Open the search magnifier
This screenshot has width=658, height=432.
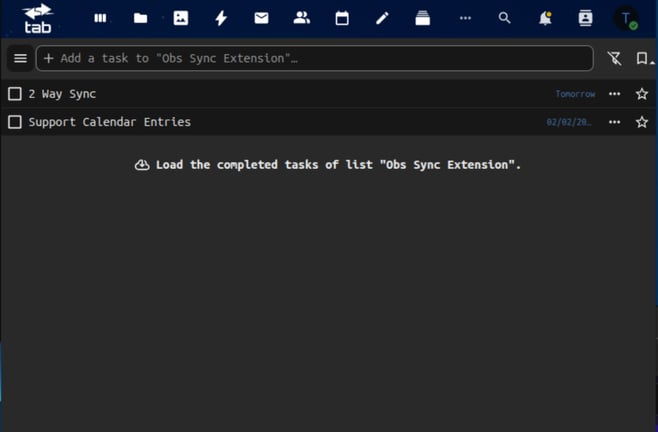(504, 18)
